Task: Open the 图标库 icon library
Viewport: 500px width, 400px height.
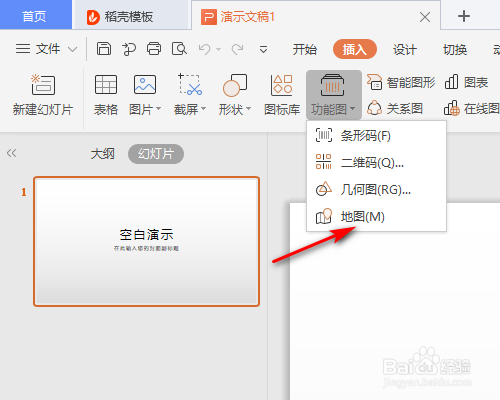Action: click(x=282, y=95)
